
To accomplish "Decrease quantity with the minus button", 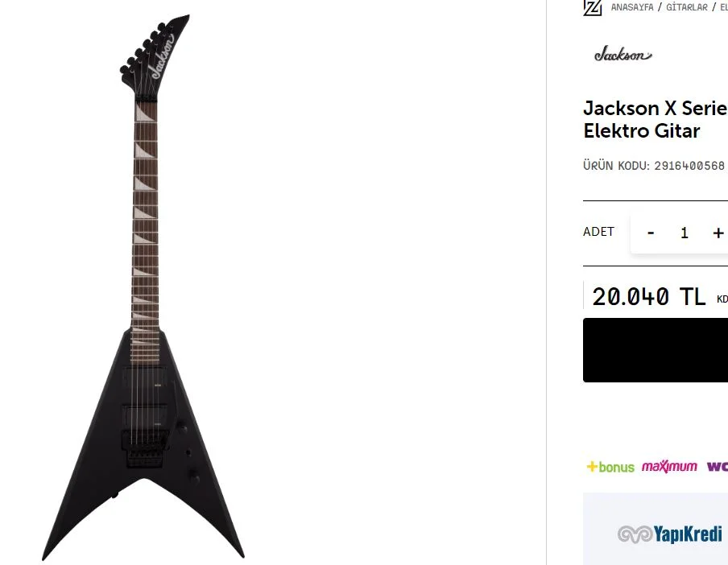I will (x=651, y=233).
